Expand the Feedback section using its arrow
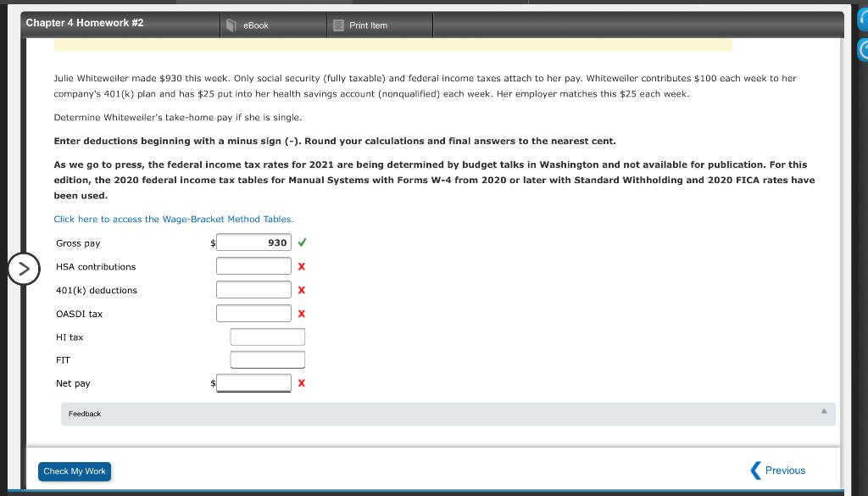This screenshot has height=496, width=868. pyautogui.click(x=822, y=413)
